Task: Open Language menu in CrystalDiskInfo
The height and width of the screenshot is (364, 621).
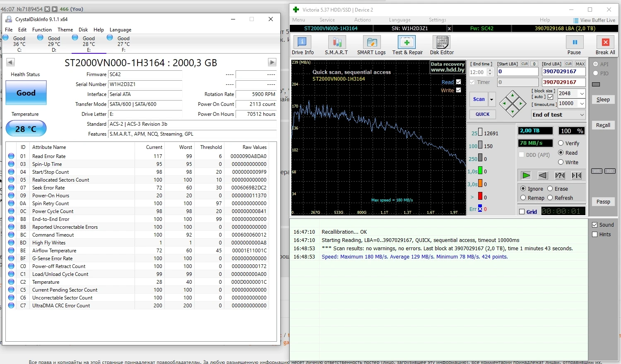Action: (120, 30)
